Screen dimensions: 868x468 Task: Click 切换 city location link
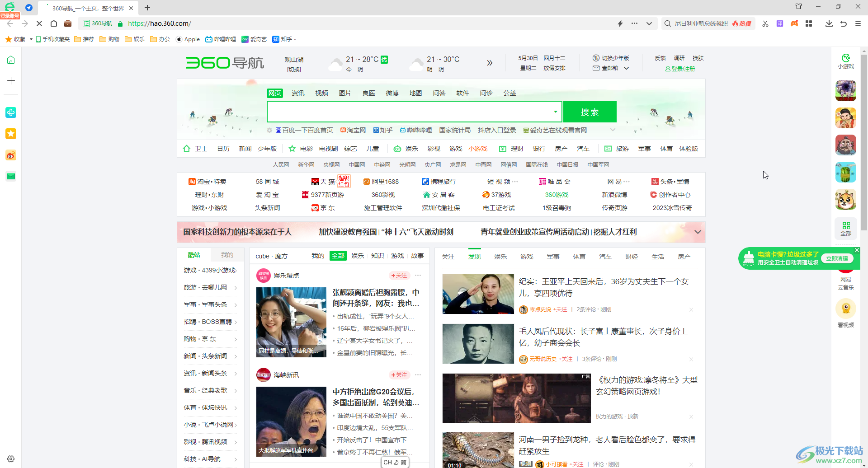(x=294, y=70)
